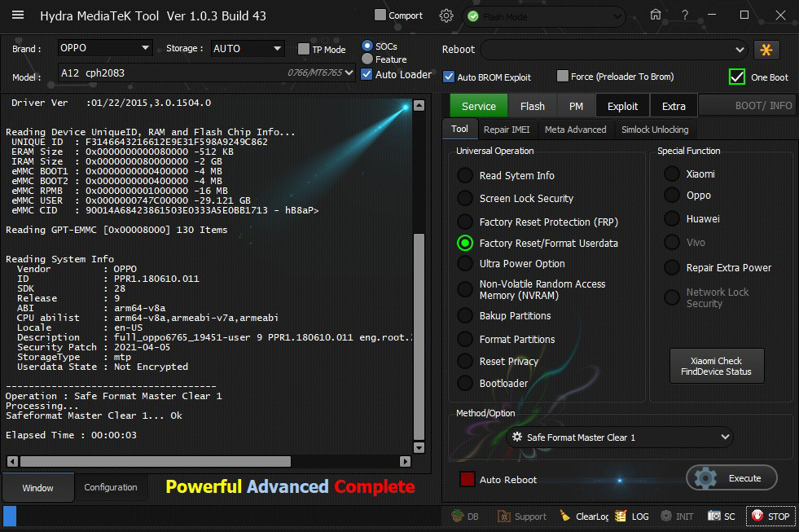
Task: Click Xiaomi Check FindDevice Status button
Action: [716, 367]
